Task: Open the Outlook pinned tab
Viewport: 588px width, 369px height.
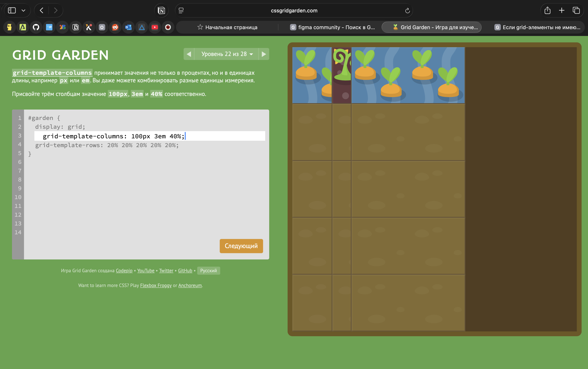Action: pyautogui.click(x=128, y=27)
